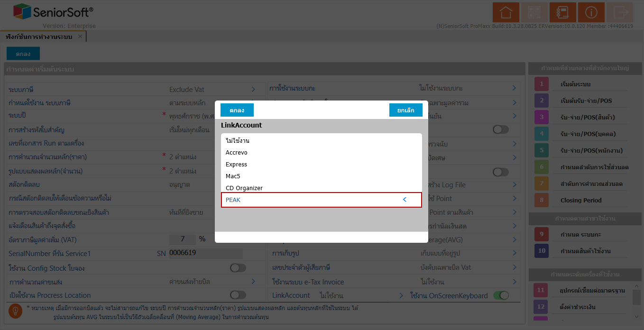Choose ไม่ใช้งาน in LinkAccount list
Image resolution: width=644 pixels, height=330 pixels.
click(322, 141)
